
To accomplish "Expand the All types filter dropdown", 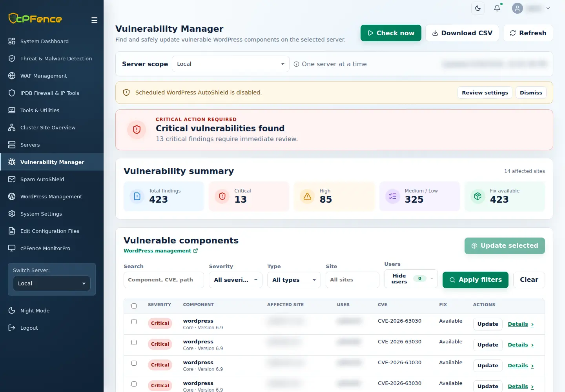I will click(x=294, y=280).
